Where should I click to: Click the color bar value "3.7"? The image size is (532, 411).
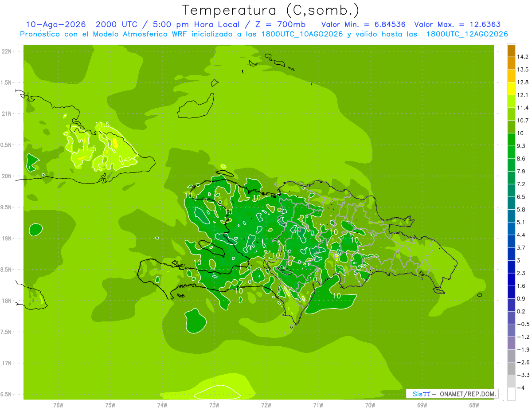point(521,247)
